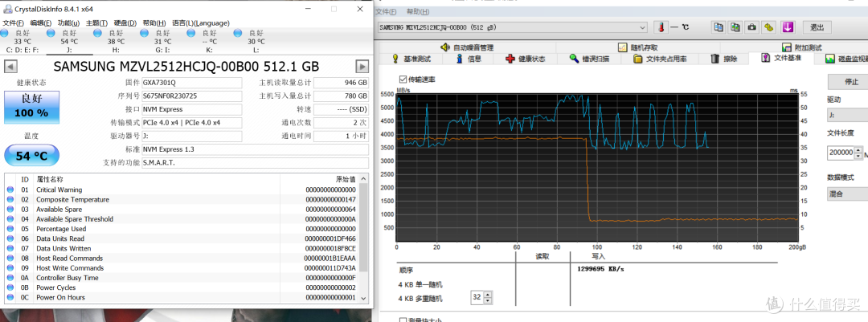The width and height of the screenshot is (868, 322).
Task: Switch to the 基准测试 tab
Action: [411, 59]
